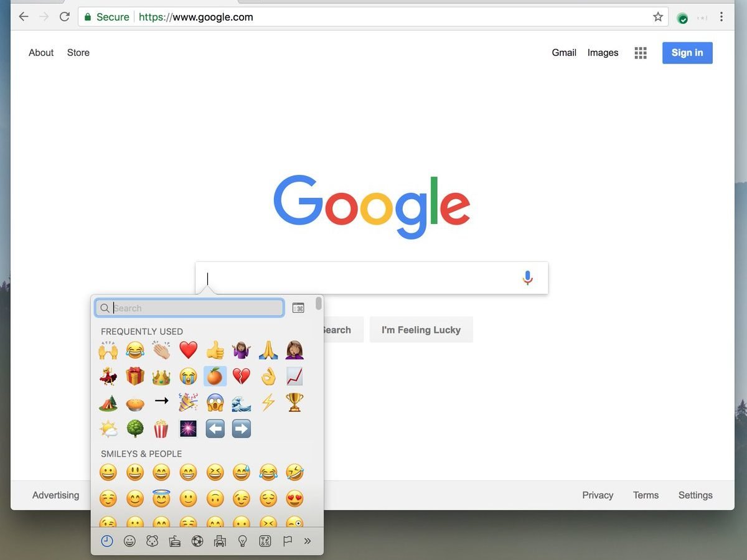Open the Google apps grid
The image size is (747, 560).
(641, 53)
